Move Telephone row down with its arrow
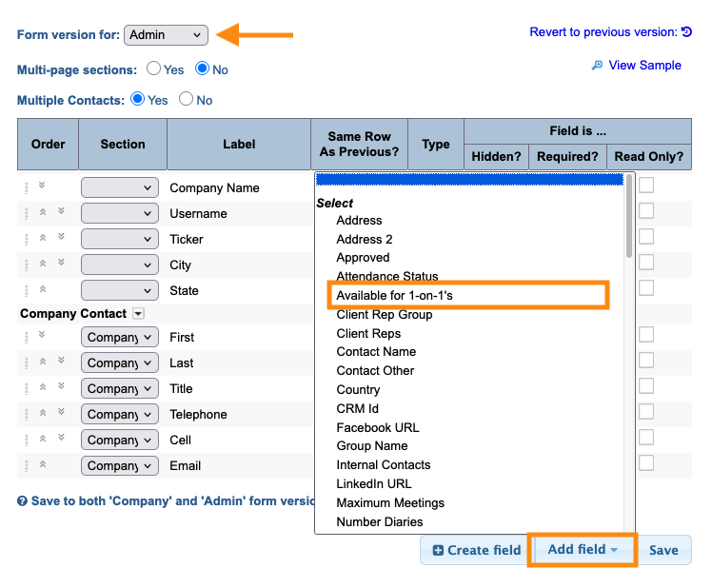 point(61,413)
